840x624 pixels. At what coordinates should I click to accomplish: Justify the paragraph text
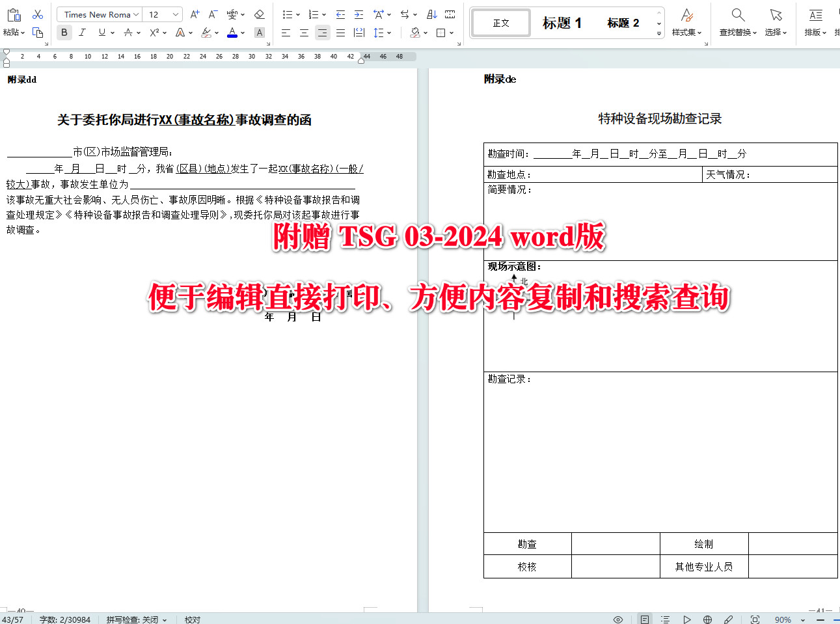tap(340, 32)
